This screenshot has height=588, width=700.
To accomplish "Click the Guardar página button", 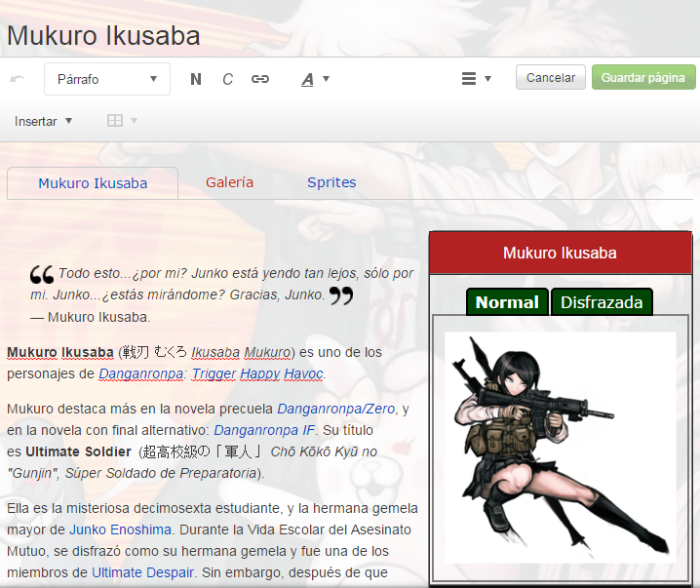I will tap(643, 77).
